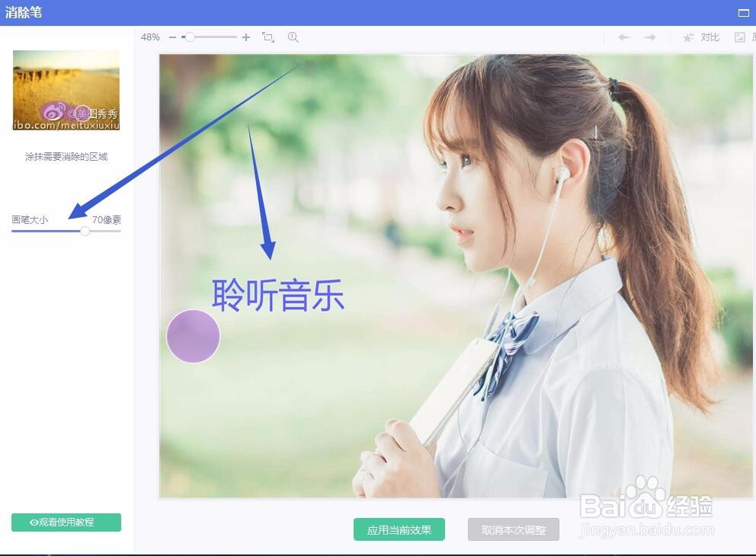This screenshot has height=556, width=756.
Task: Select the fit-to-screen view icon
Action: point(269,37)
